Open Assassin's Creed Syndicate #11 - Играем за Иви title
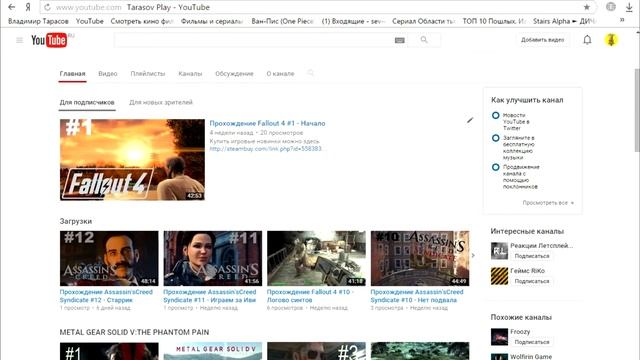 [210, 296]
